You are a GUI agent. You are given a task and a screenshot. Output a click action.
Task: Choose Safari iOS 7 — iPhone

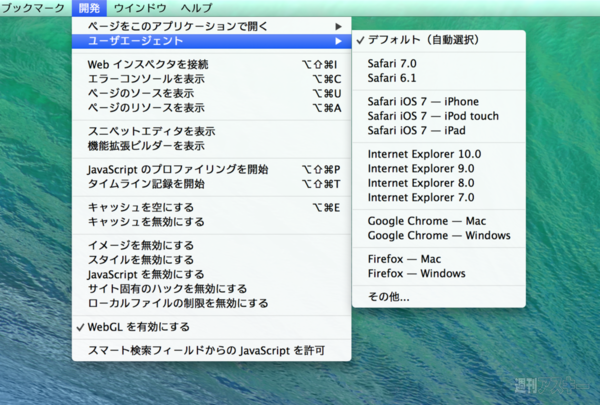tap(439, 101)
